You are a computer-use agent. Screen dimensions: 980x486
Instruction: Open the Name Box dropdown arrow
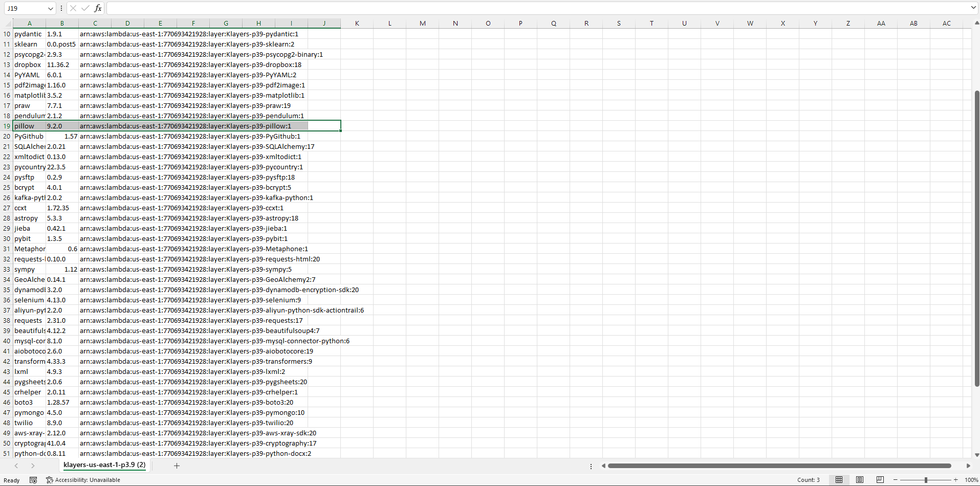pos(50,8)
